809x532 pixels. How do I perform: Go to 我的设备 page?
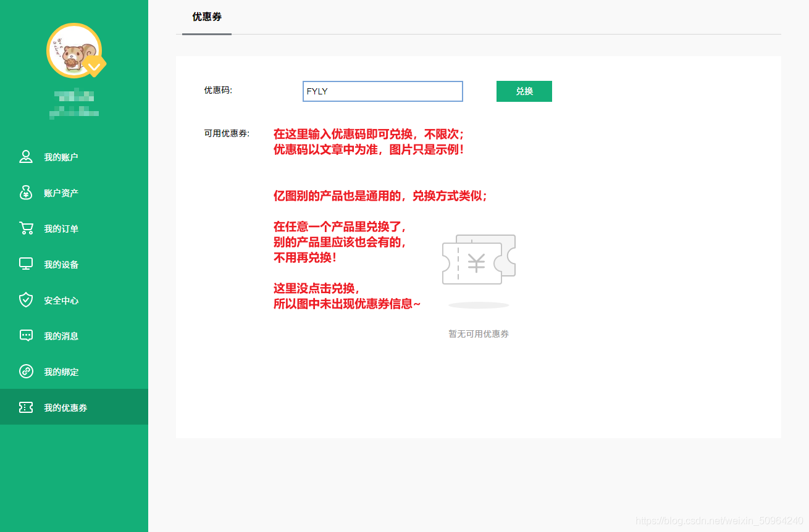[74, 264]
